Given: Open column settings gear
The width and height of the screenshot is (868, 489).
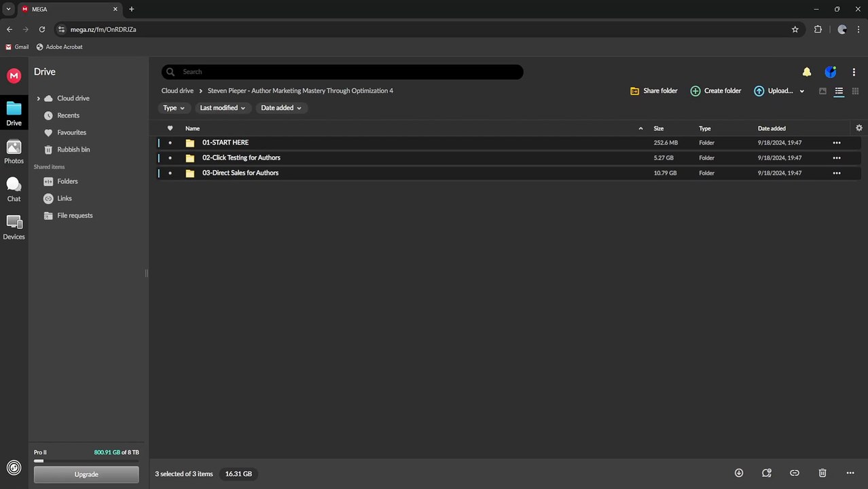Looking at the screenshot, I should pos(859,128).
